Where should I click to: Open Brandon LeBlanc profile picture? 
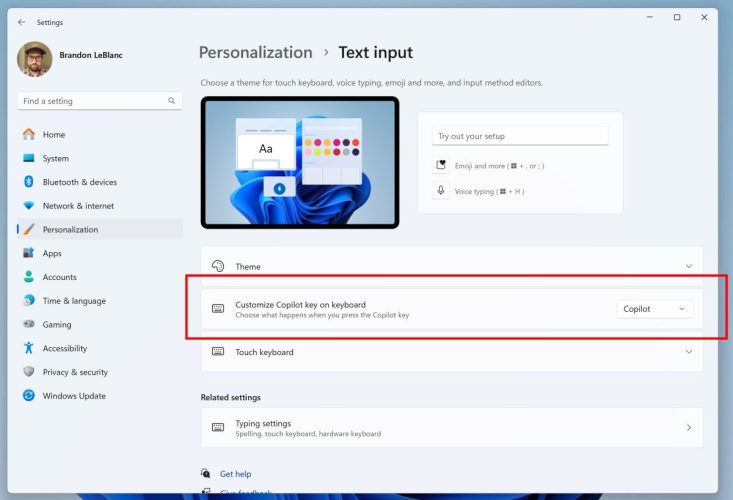pyautogui.click(x=35, y=59)
